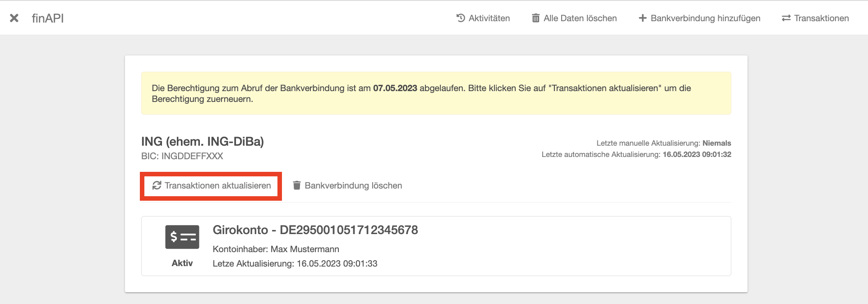
Task: Click the finAPI title text
Action: [x=48, y=18]
